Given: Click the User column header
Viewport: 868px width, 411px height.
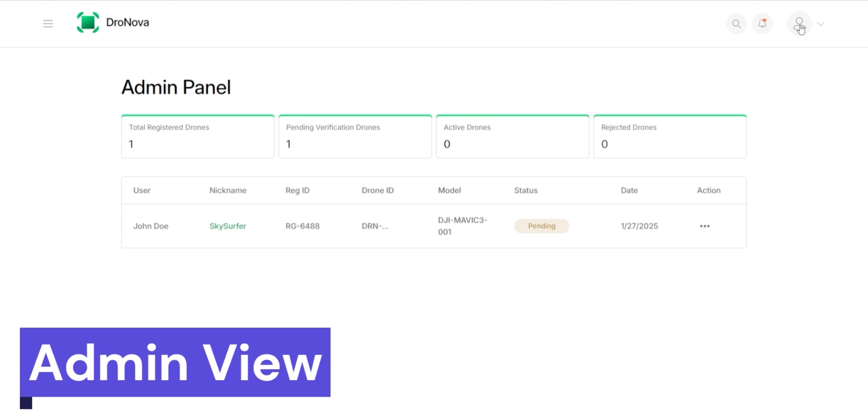Looking at the screenshot, I should click(142, 190).
